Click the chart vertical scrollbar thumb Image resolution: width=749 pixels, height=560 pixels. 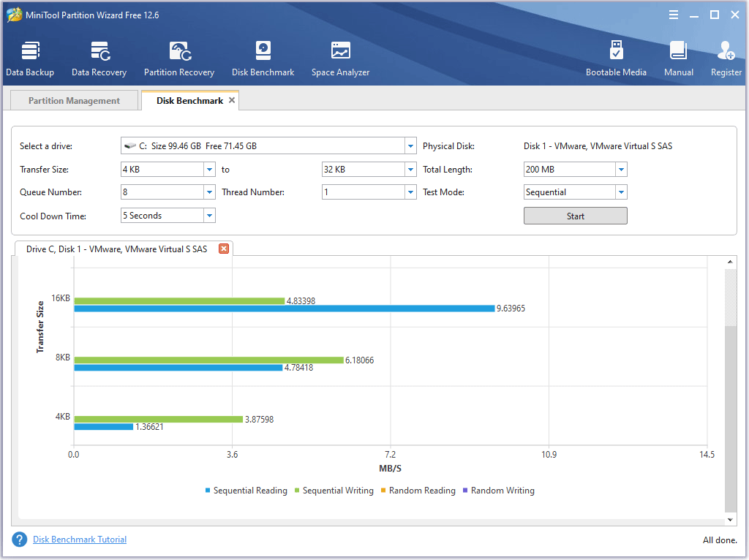731,419
